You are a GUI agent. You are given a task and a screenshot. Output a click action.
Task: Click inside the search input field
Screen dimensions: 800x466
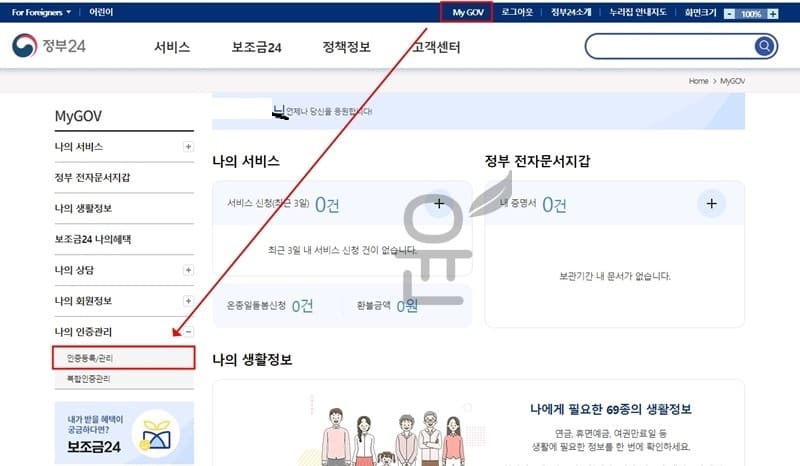pyautogui.click(x=670, y=46)
